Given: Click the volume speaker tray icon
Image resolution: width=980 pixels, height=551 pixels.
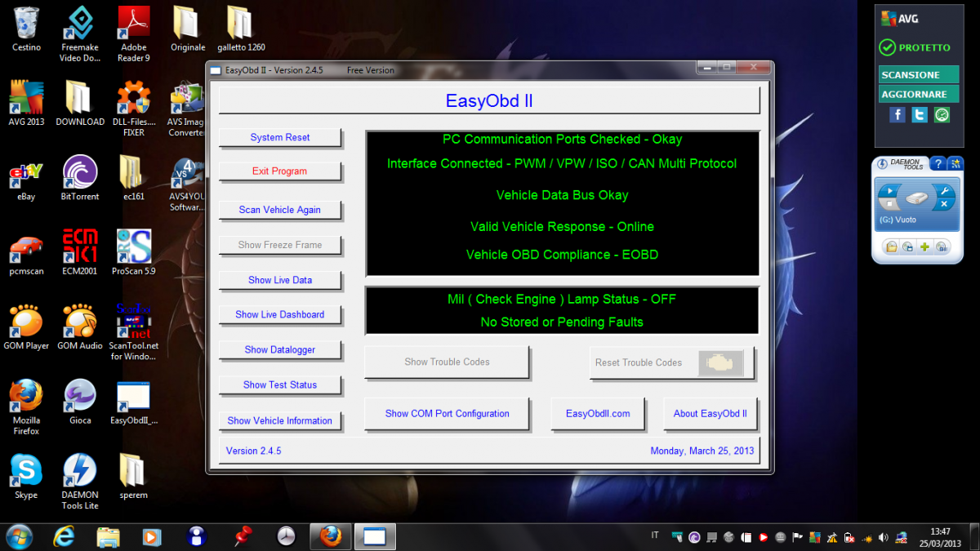Looking at the screenshot, I should [883, 537].
